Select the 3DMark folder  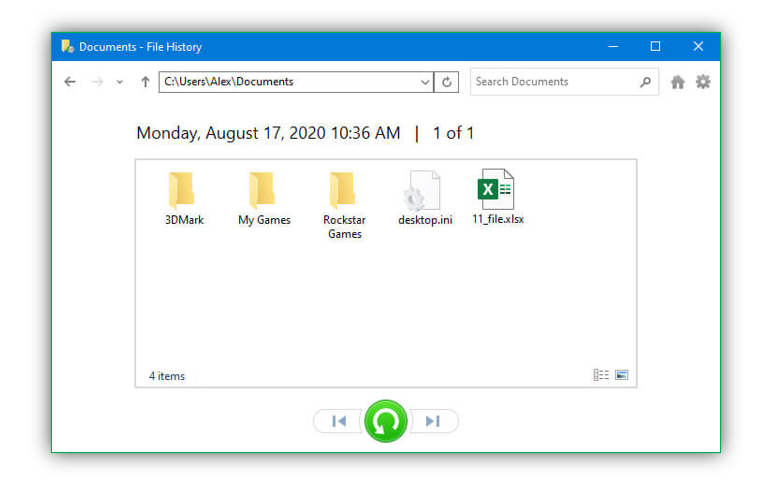(184, 198)
